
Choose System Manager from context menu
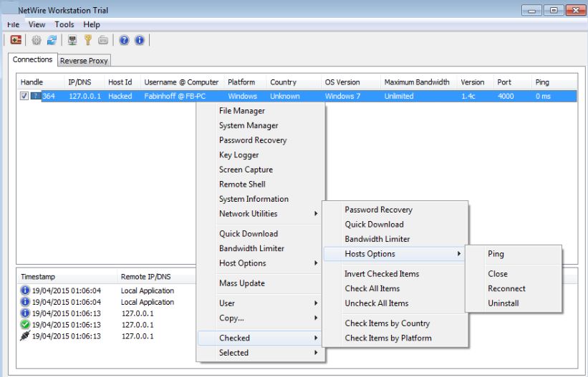click(x=249, y=125)
